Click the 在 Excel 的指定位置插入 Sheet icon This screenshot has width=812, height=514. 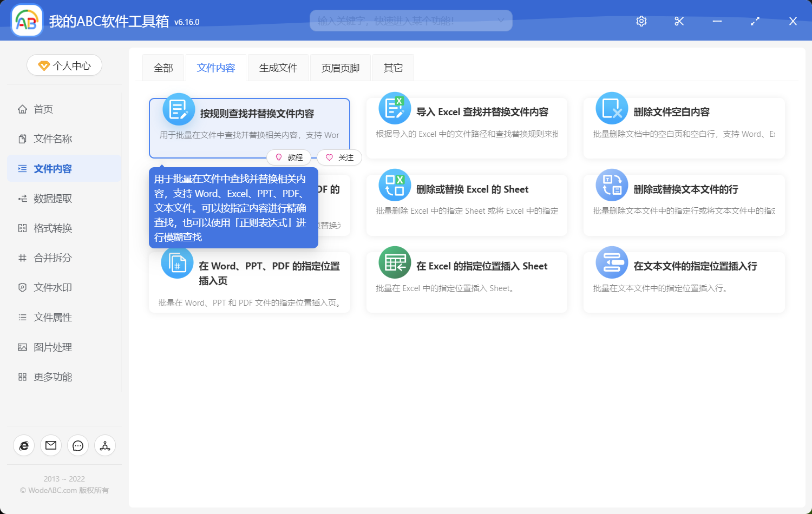tap(395, 262)
